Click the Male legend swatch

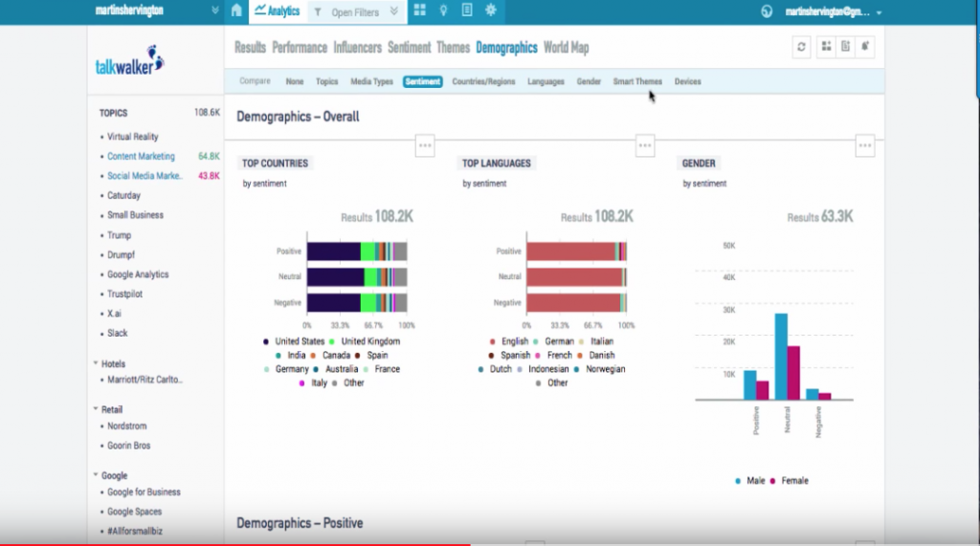pos(738,481)
